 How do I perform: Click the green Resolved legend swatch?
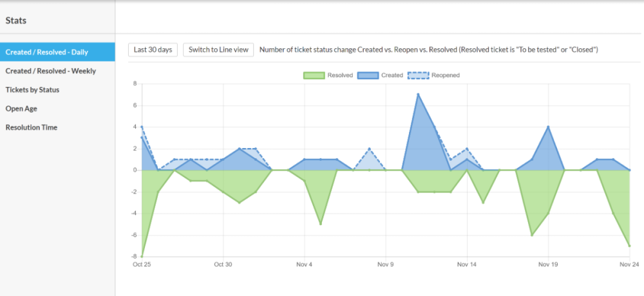(314, 75)
